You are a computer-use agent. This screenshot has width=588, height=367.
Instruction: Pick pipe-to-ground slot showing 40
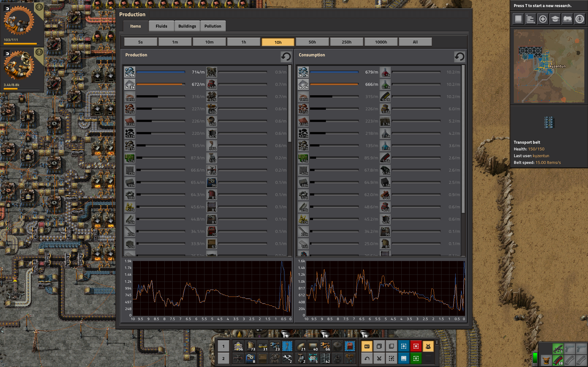(x=313, y=346)
